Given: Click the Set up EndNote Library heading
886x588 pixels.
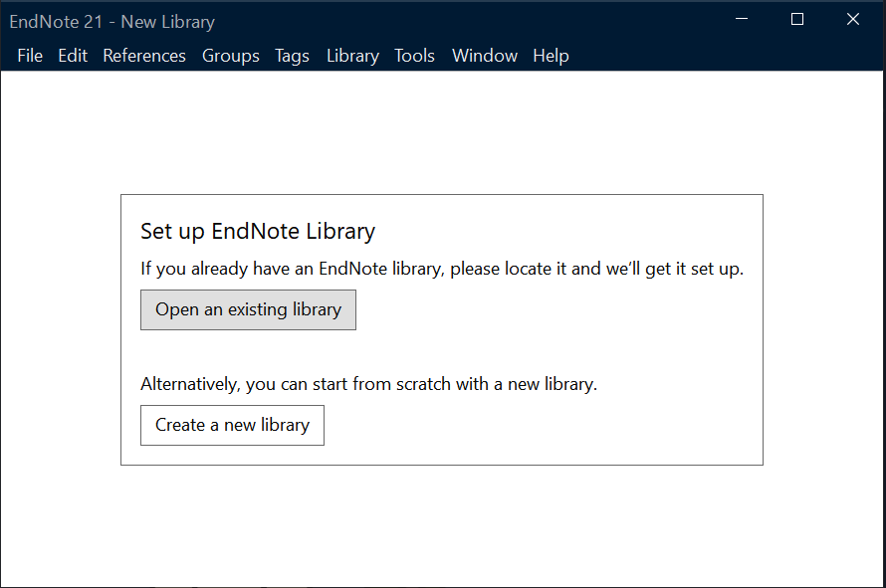Looking at the screenshot, I should (258, 231).
